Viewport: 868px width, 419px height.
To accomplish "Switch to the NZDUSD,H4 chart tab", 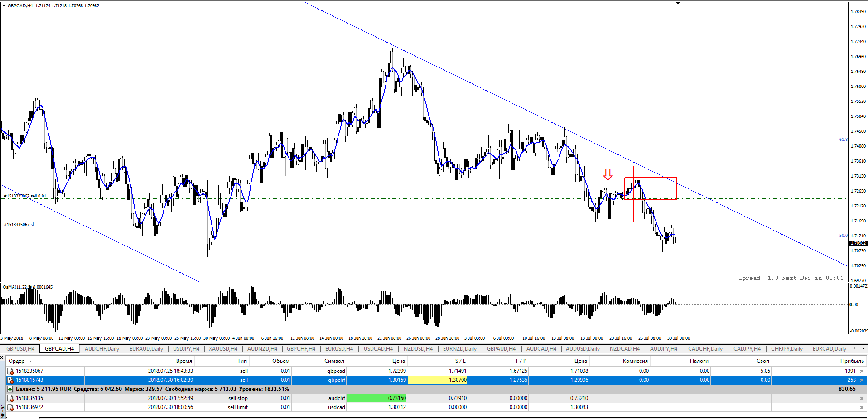I will (418, 349).
